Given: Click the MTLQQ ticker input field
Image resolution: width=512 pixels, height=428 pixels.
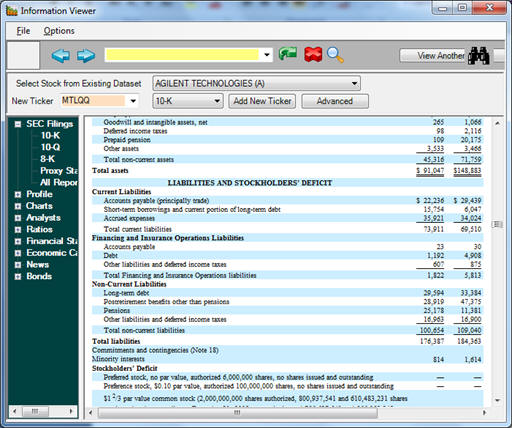Looking at the screenshot, I should (x=93, y=101).
